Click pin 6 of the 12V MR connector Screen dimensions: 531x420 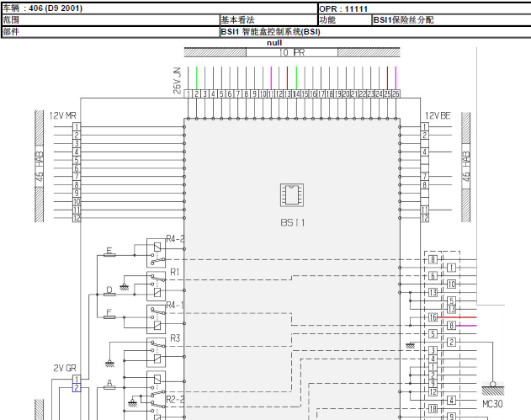point(77,168)
